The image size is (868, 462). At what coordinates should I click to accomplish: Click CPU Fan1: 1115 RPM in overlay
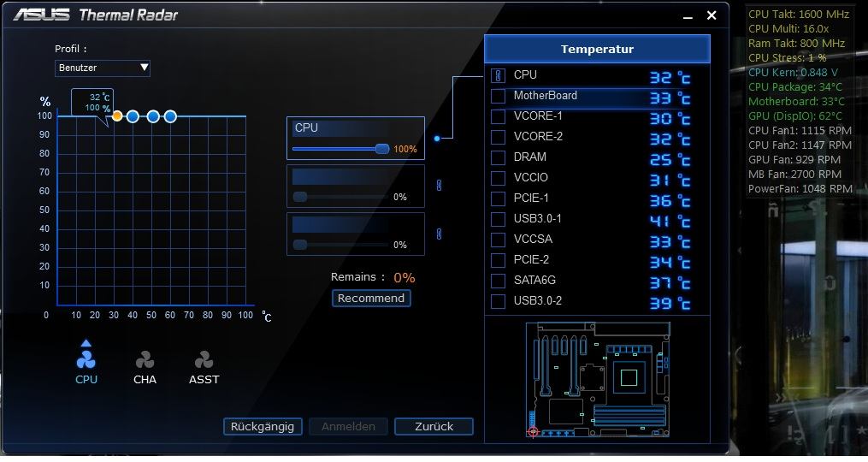800,131
